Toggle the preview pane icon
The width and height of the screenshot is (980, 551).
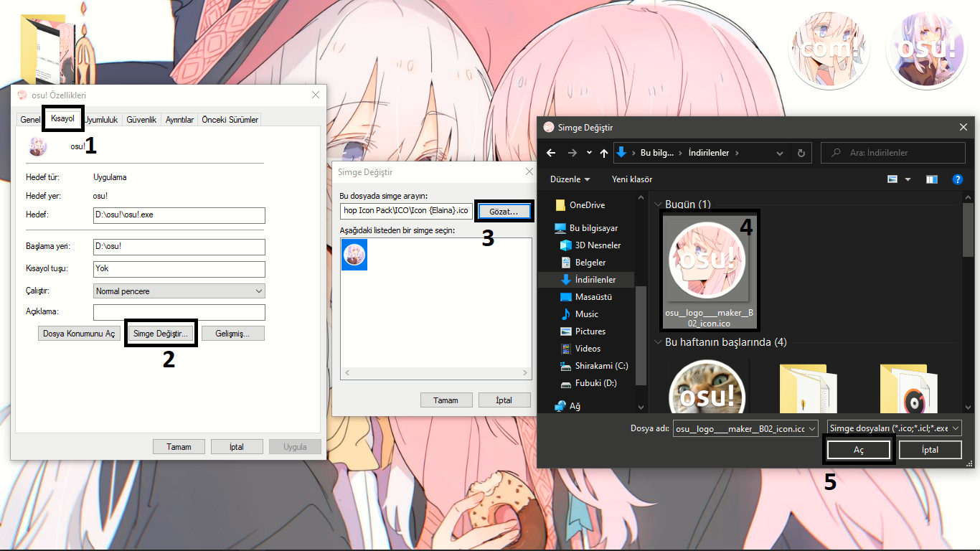932,179
